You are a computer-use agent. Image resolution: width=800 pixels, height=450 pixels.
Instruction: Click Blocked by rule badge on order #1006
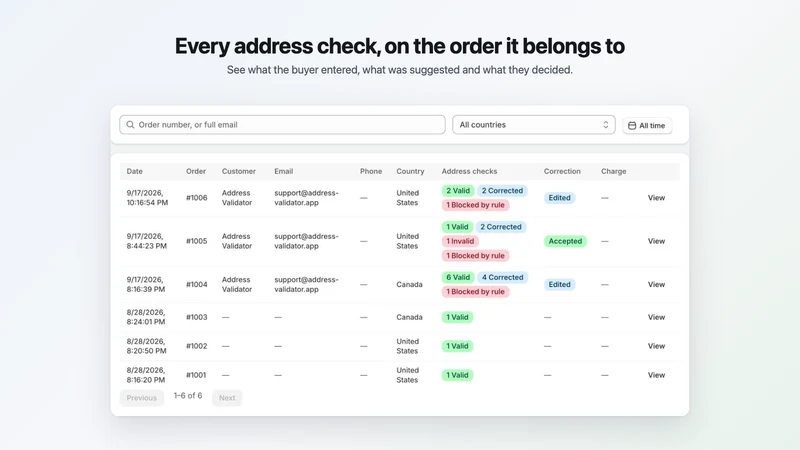(x=476, y=205)
